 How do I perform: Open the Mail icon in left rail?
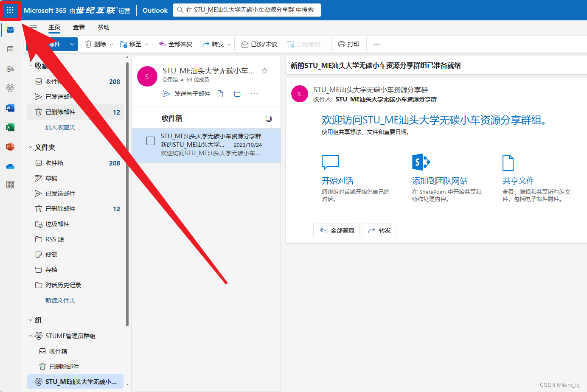point(10,30)
